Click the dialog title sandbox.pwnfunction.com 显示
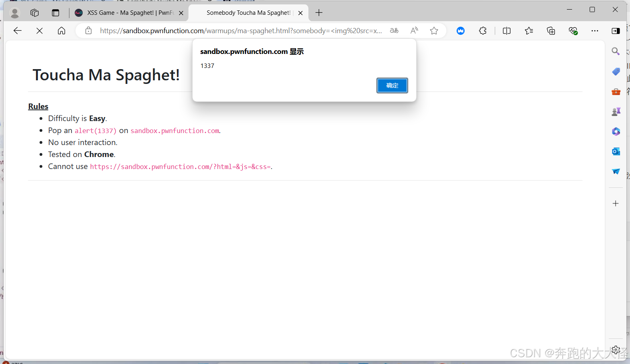Viewport: 630px width, 364px height. [252, 52]
